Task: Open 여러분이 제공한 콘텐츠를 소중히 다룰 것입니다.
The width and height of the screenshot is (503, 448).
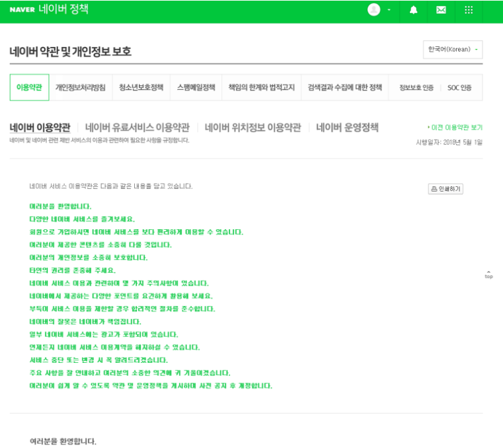Action: click(100, 244)
